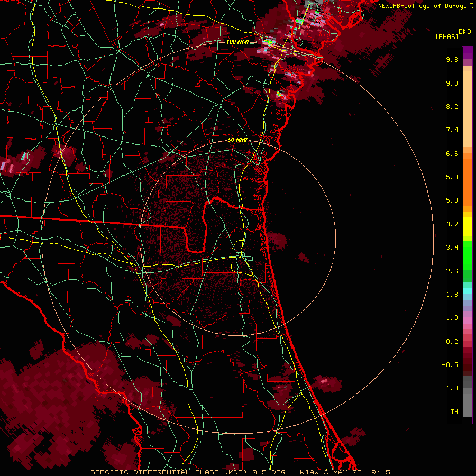The height and width of the screenshot is (476, 476).
Task: Click the TH threshold label on the legend
Action: pos(454,412)
